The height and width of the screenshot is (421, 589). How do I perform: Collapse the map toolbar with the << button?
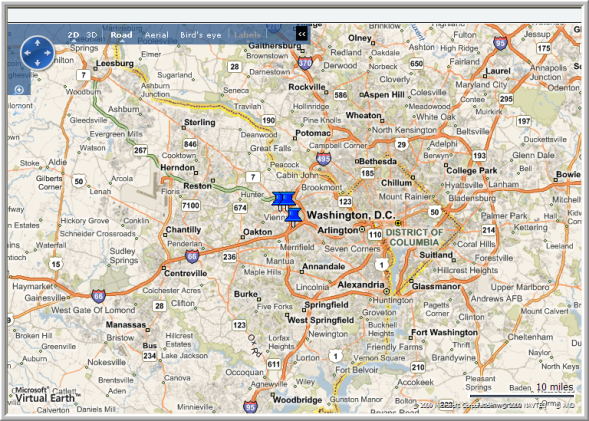point(302,35)
